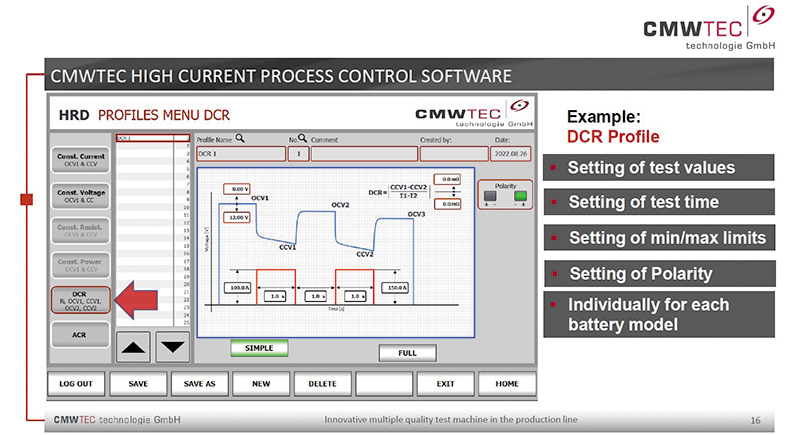The image size is (800, 435).
Task: Click the LOG OUT button
Action: pos(76,384)
